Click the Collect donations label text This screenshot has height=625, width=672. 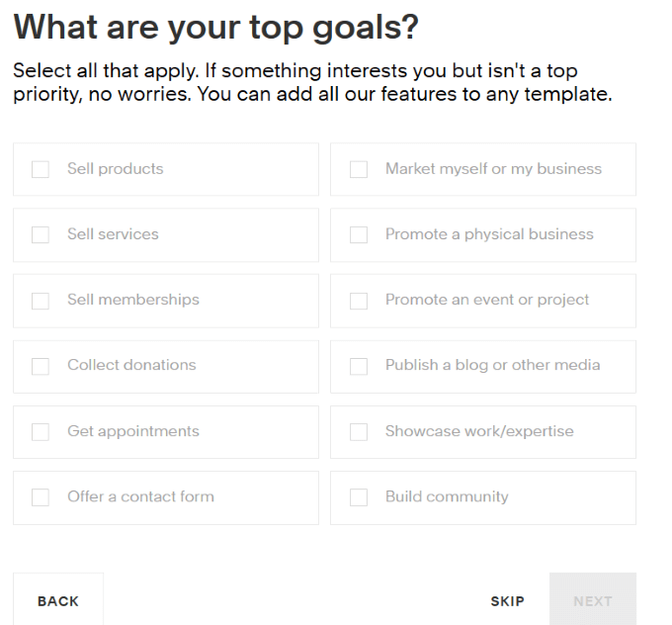[x=131, y=366]
